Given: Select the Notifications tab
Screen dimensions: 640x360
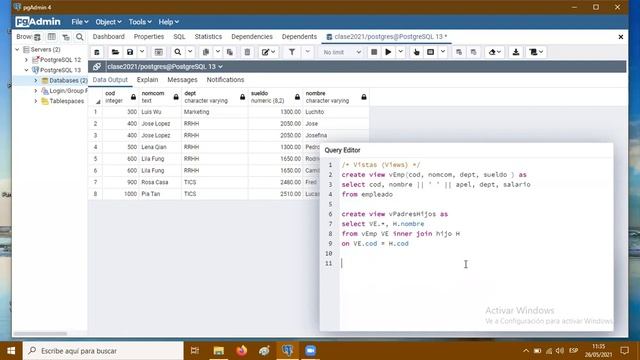Looking at the screenshot, I should [x=225, y=80].
